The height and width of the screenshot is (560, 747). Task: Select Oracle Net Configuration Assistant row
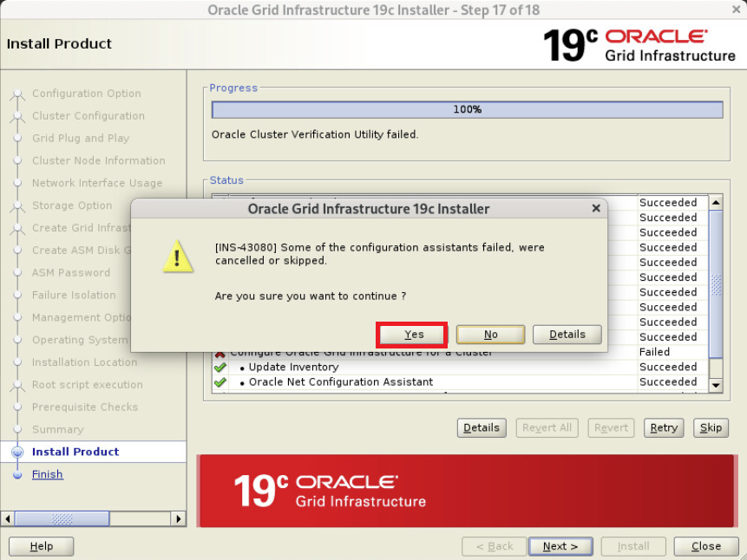tap(460, 382)
